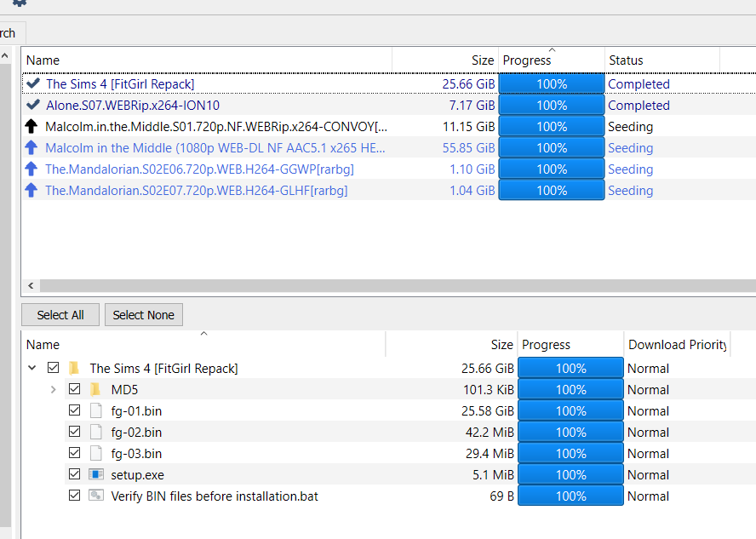The image size is (756, 539).
Task: Sort files by the Size column header
Action: [501, 344]
